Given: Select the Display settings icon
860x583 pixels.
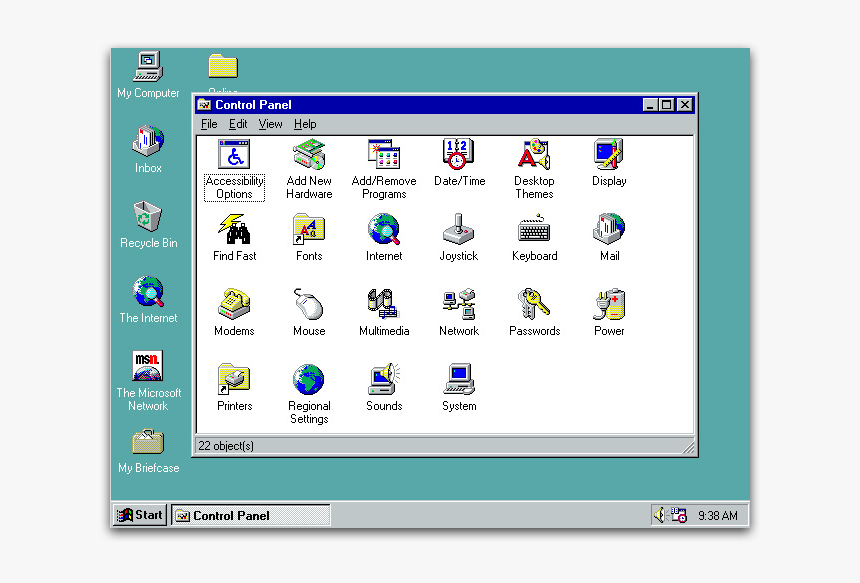Looking at the screenshot, I should point(608,156).
